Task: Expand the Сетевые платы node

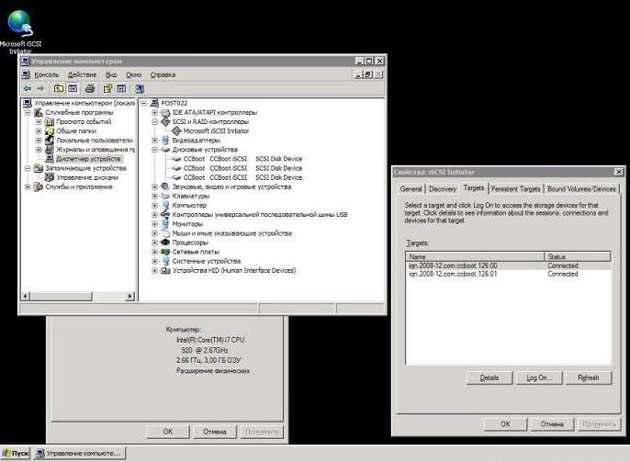Action: [x=155, y=252]
